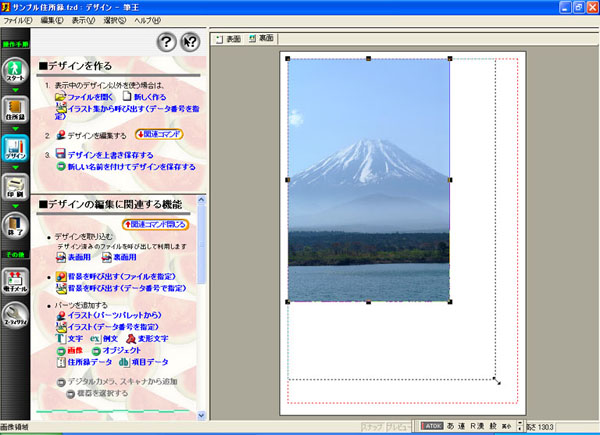The width and height of the screenshot is (600, 435).
Task: Click the ファイルを開く link
Action: (x=92, y=98)
